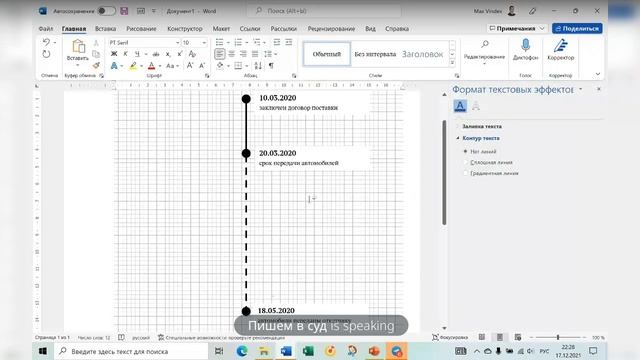640x360 pixels.
Task: Switch to Вставка tab
Action: (105, 29)
